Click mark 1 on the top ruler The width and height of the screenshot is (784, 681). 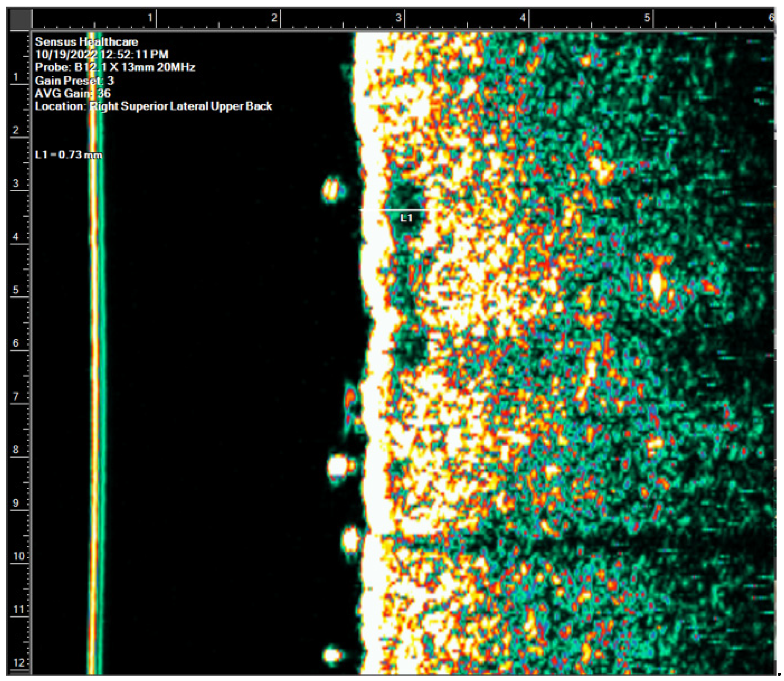coord(150,18)
